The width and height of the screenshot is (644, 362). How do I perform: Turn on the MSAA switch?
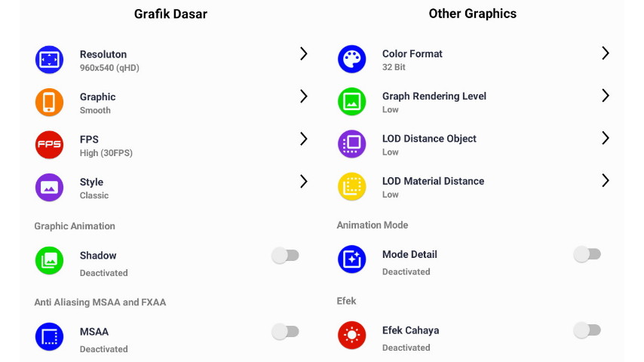click(x=286, y=332)
